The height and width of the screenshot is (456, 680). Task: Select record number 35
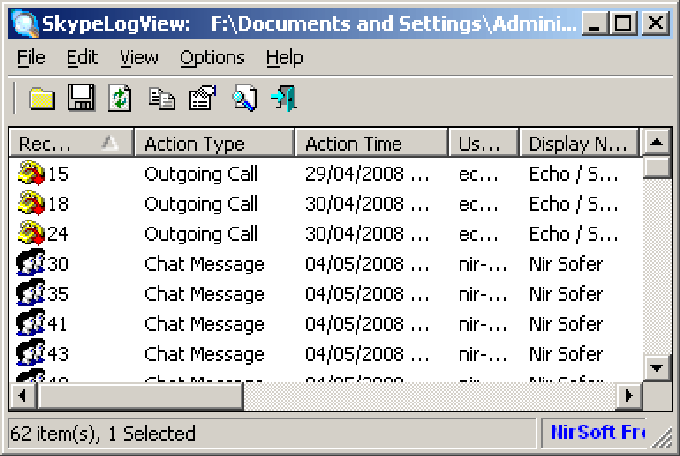tap(58, 294)
